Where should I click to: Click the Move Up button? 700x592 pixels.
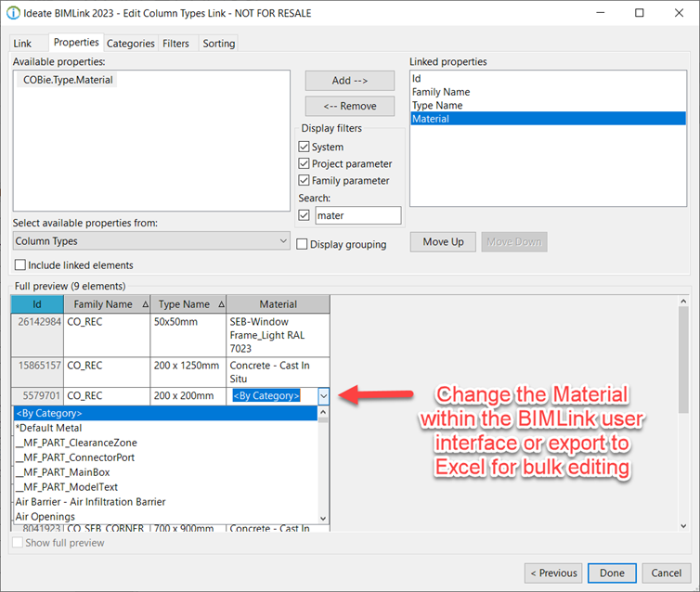[443, 242]
